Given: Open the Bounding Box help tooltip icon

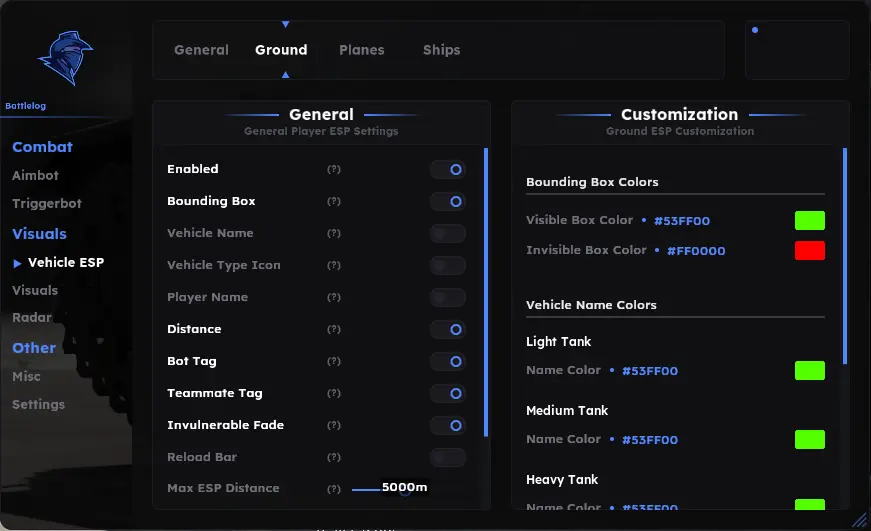Looking at the screenshot, I should (x=333, y=201).
